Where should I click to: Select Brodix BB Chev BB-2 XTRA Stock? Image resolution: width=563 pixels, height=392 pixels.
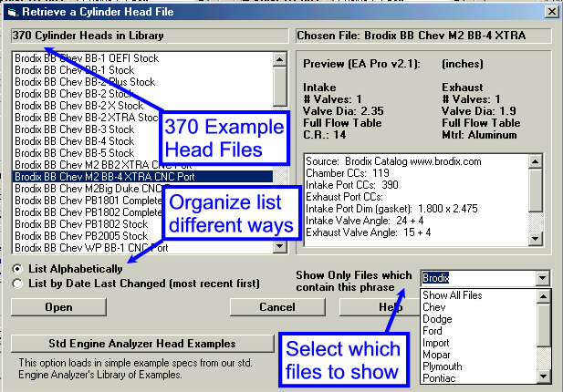86,118
